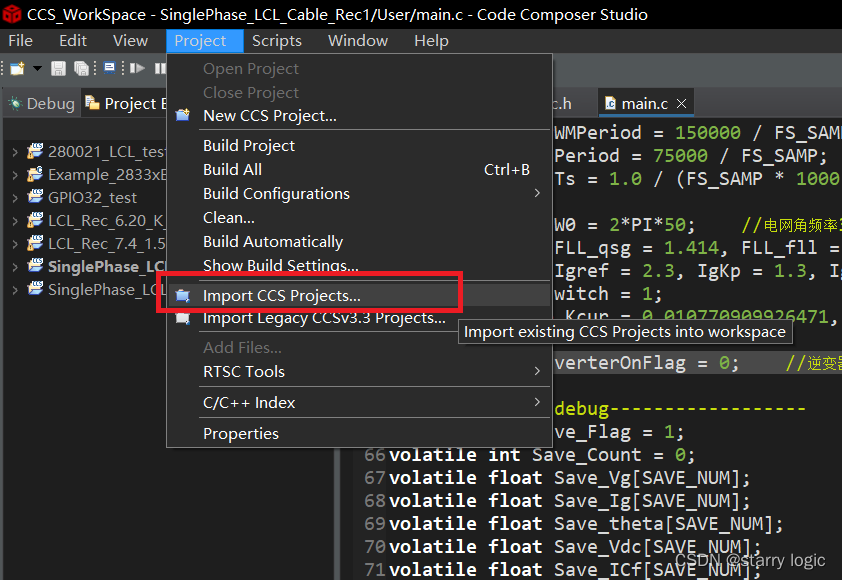Open the Scripts menu
The height and width of the screenshot is (580, 842).
(x=277, y=41)
